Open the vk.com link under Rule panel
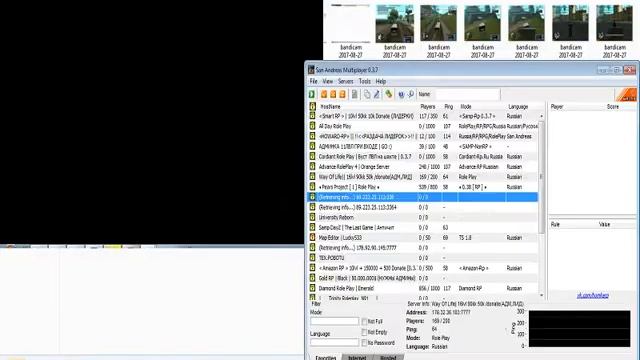 [593, 296]
